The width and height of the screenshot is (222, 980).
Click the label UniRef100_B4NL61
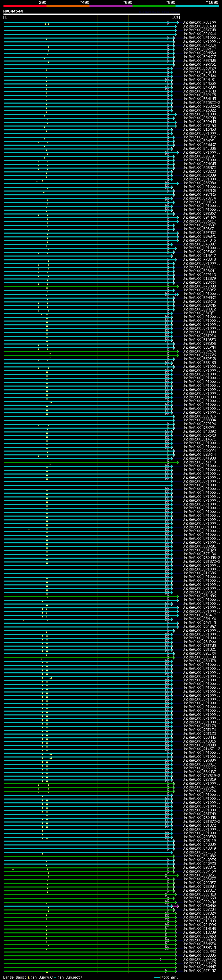199,80
